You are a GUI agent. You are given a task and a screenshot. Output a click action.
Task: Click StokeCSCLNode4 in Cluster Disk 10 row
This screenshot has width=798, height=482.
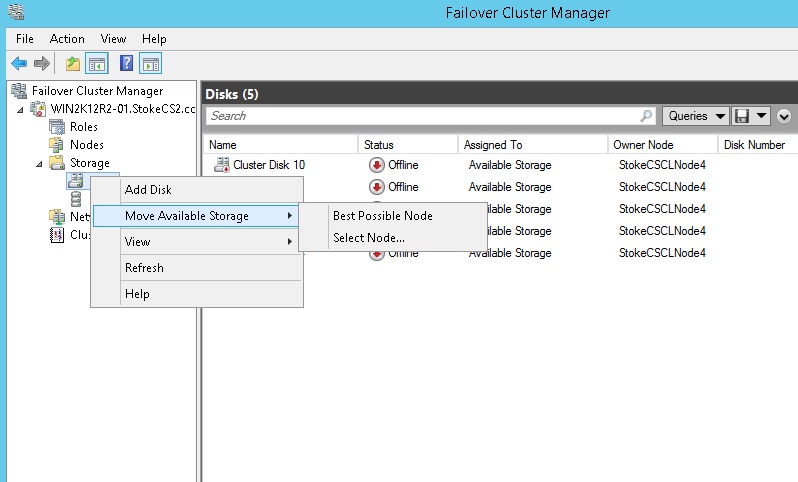tap(662, 165)
